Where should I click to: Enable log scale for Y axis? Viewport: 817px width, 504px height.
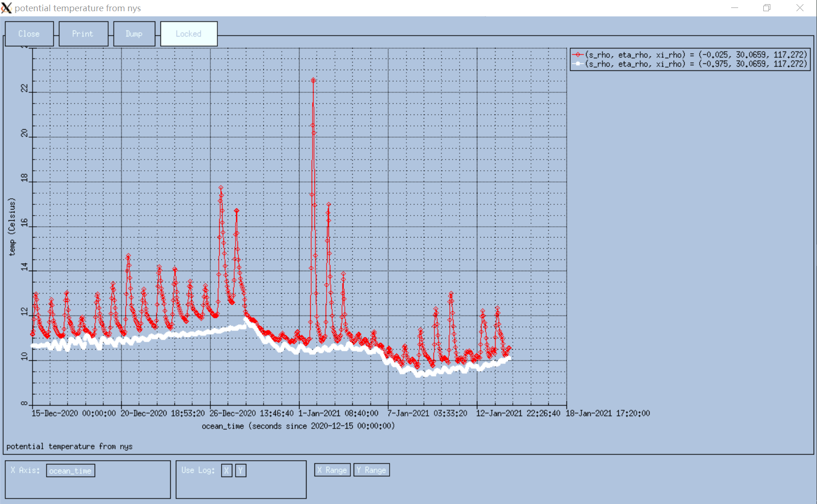pyautogui.click(x=240, y=470)
